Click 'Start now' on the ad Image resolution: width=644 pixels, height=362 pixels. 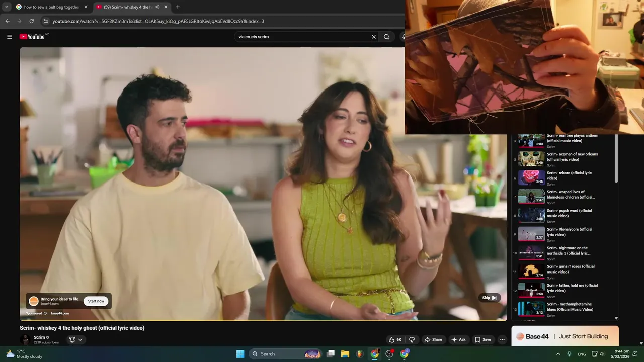96,301
